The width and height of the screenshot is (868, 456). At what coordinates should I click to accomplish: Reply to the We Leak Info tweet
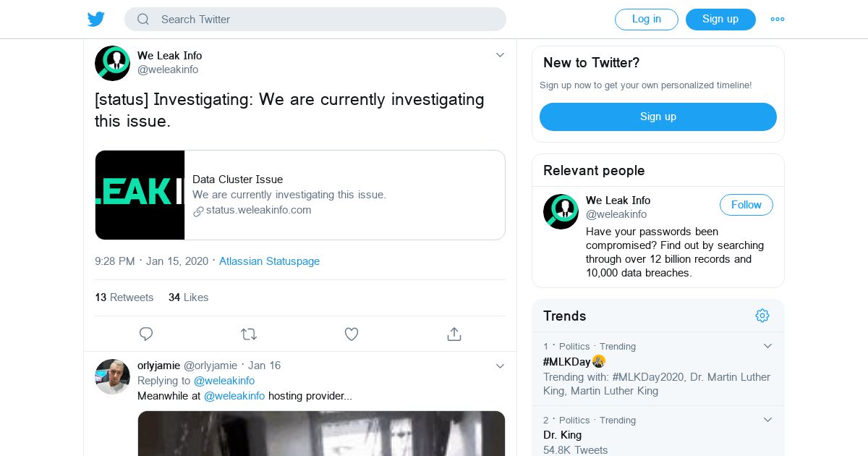(x=146, y=334)
